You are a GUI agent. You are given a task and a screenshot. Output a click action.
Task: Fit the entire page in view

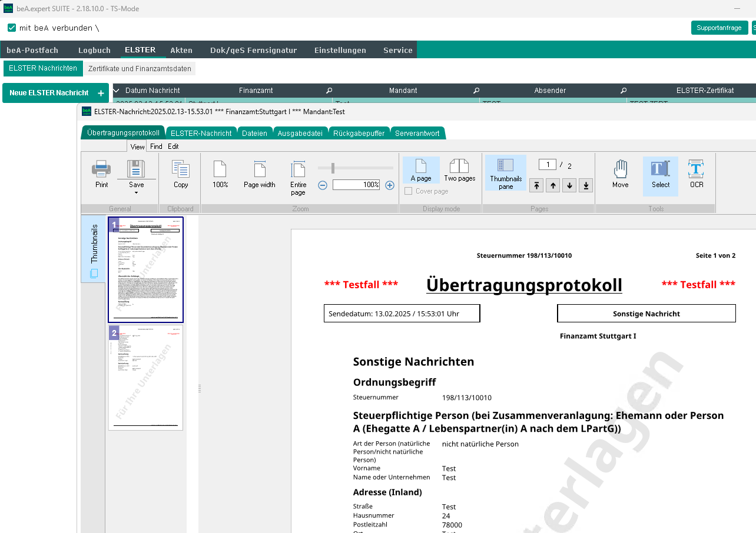(x=299, y=178)
